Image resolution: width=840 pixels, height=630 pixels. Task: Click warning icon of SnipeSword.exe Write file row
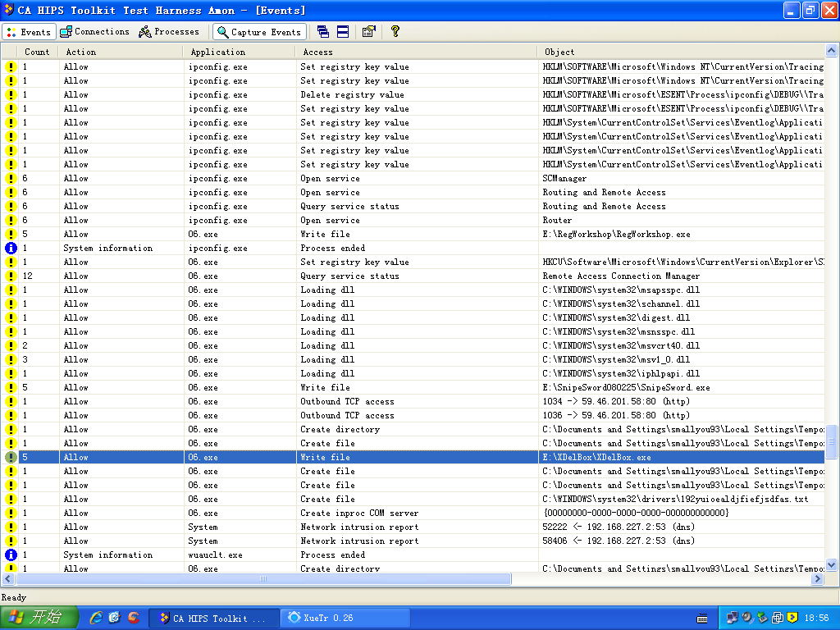pyautogui.click(x=11, y=387)
